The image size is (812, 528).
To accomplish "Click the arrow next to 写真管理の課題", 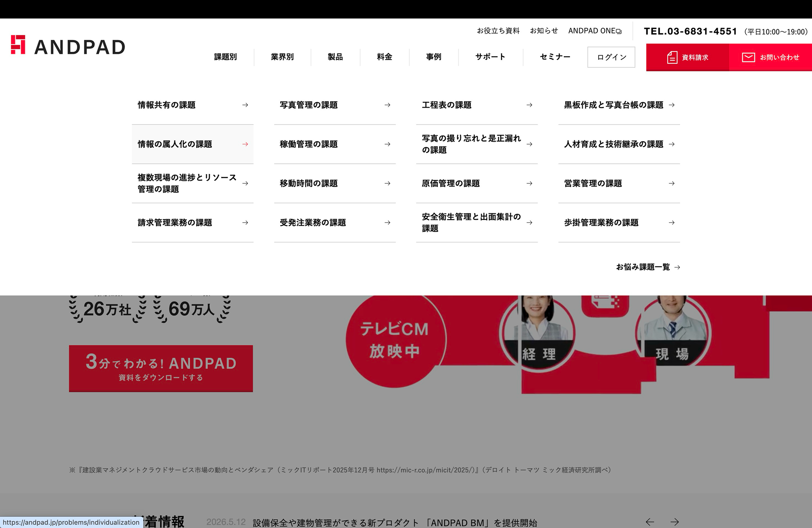I will [x=387, y=105].
